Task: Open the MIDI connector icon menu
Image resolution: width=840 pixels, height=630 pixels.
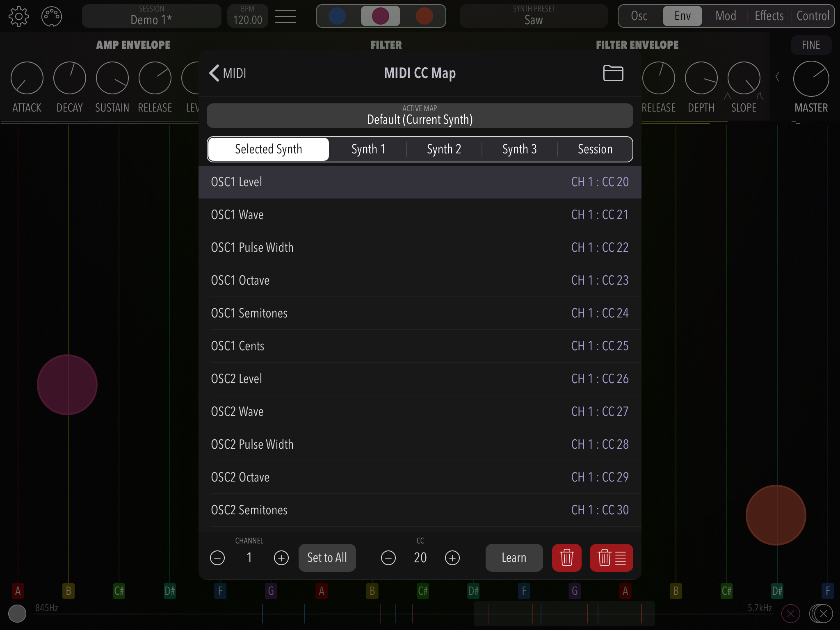Action: 52,17
